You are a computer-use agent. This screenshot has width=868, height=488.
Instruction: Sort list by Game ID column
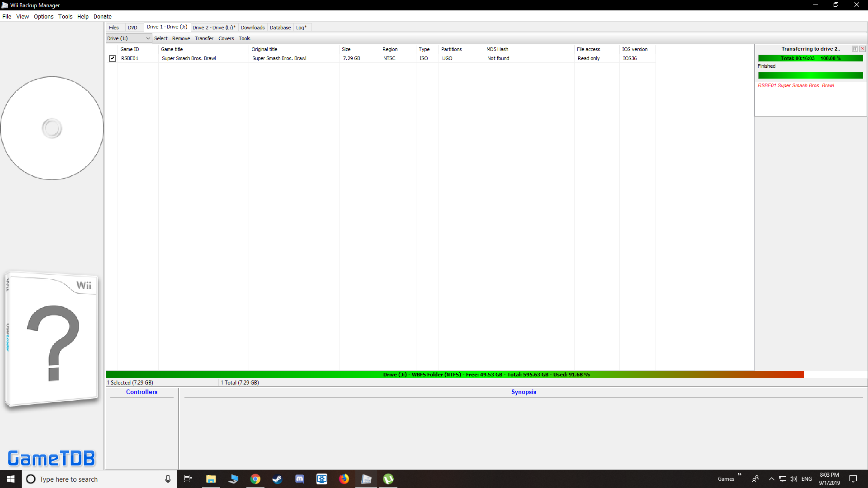pyautogui.click(x=138, y=49)
